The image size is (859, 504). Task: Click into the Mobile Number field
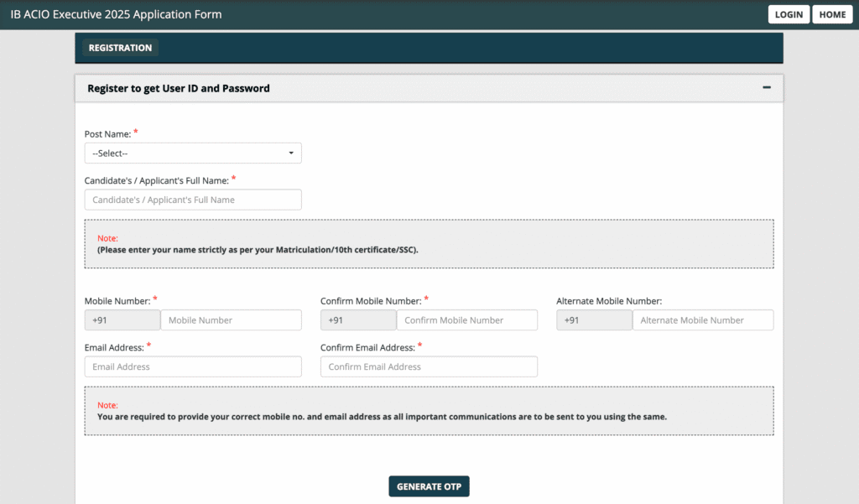click(x=230, y=320)
